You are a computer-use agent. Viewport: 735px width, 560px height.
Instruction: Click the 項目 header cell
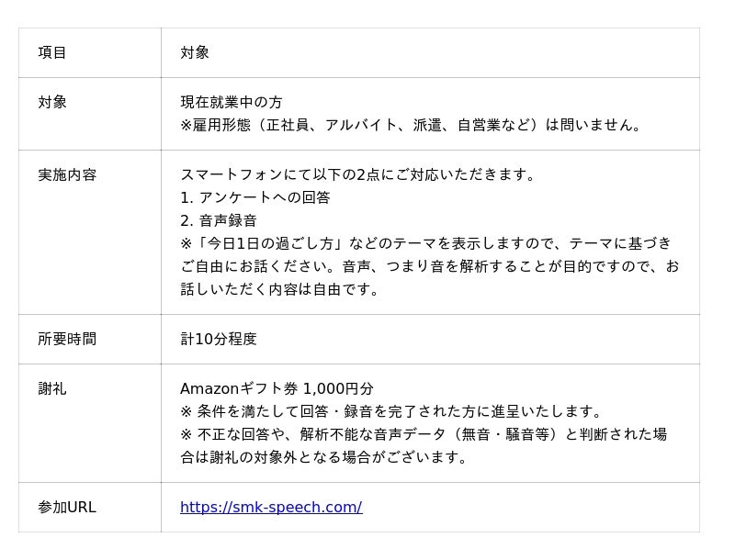point(52,52)
